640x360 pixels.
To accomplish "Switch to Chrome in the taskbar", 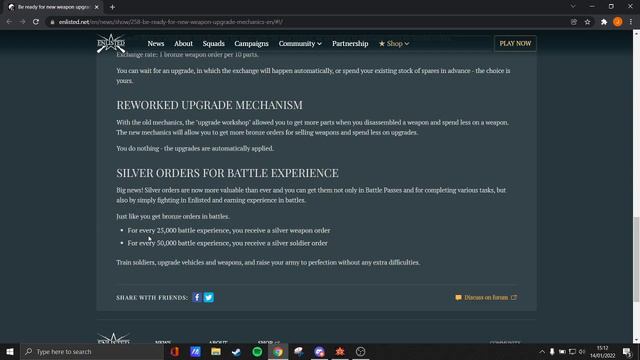I will (x=278, y=351).
